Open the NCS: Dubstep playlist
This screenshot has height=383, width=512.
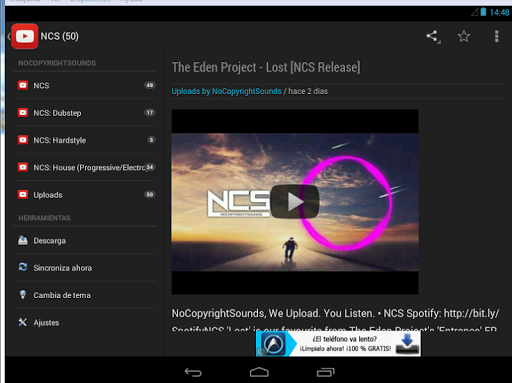click(84, 113)
